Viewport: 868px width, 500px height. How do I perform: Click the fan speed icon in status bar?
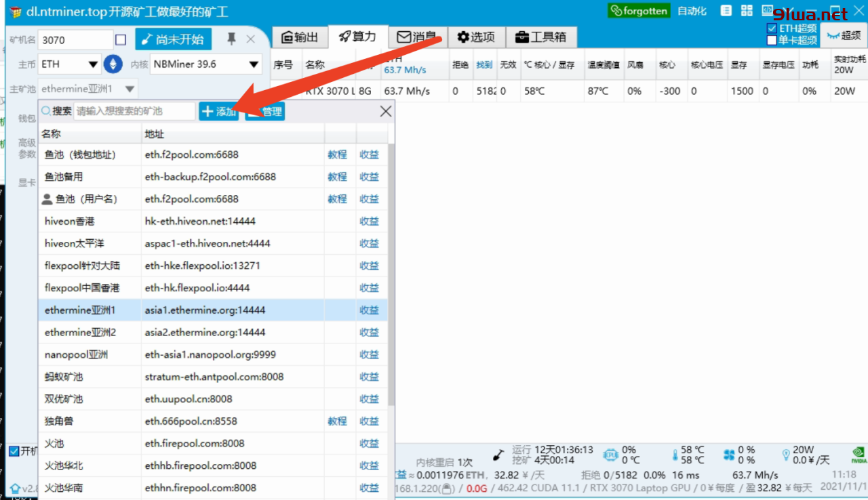pos(730,455)
